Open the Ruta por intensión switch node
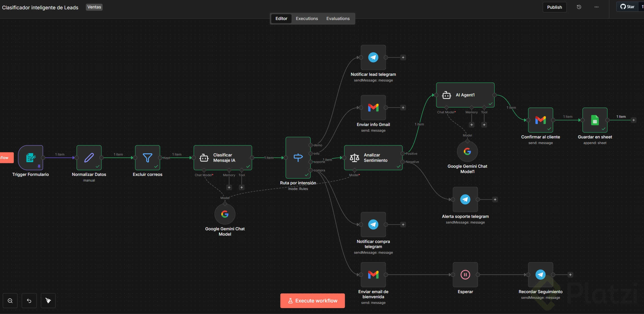Image resolution: width=644 pixels, height=314 pixels. (298, 158)
